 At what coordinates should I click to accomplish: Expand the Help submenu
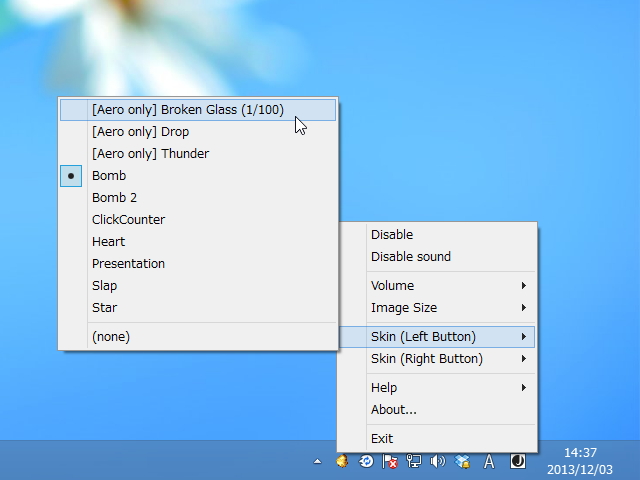(437, 388)
